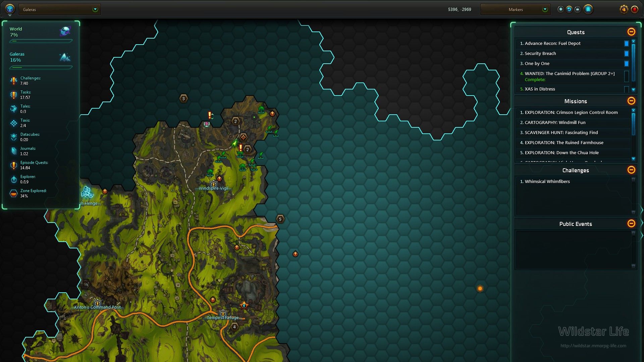Screen dimensions: 644x362
Task: Click the Explorer stat icon
Action: 13,179
